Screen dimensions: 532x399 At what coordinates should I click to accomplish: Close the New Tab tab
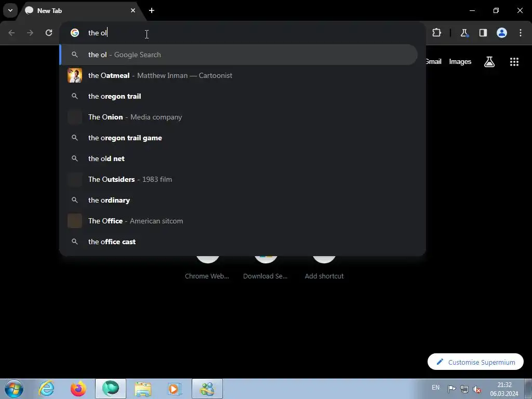132,10
